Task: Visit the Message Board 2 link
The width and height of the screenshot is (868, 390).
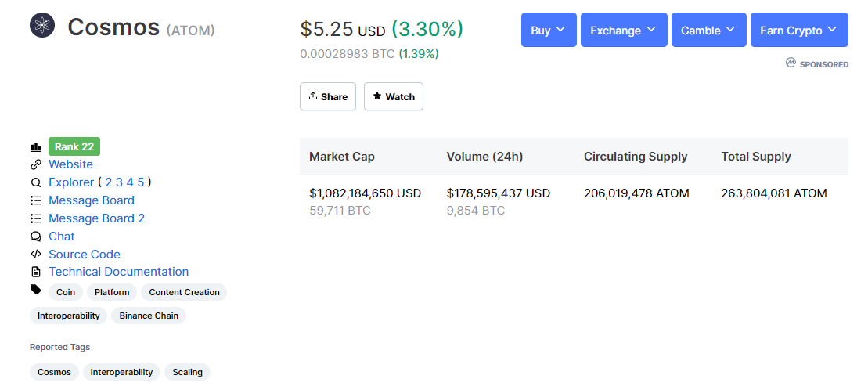Action: click(x=97, y=218)
